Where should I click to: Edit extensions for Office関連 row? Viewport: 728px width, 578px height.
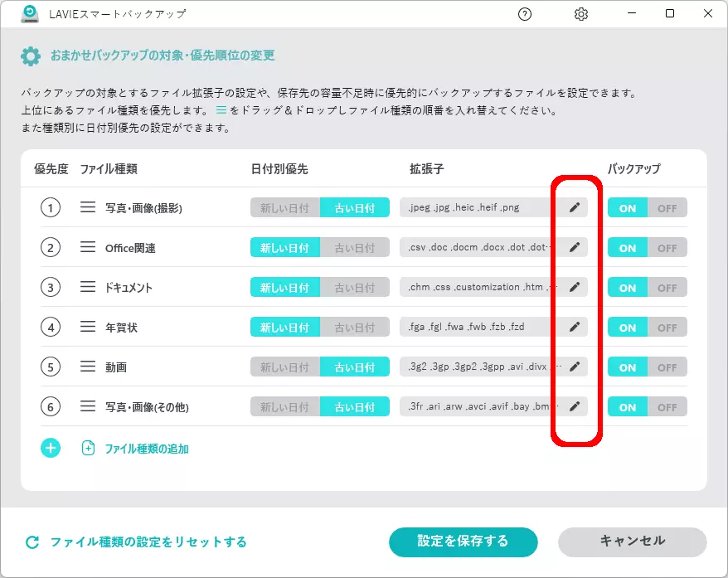click(575, 247)
